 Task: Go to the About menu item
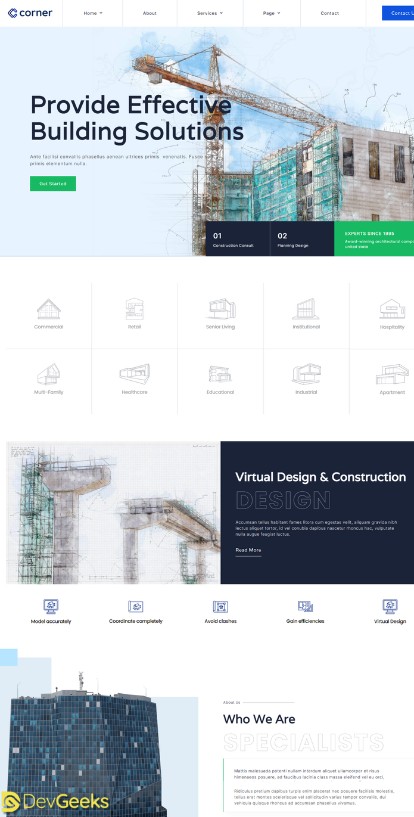click(149, 13)
